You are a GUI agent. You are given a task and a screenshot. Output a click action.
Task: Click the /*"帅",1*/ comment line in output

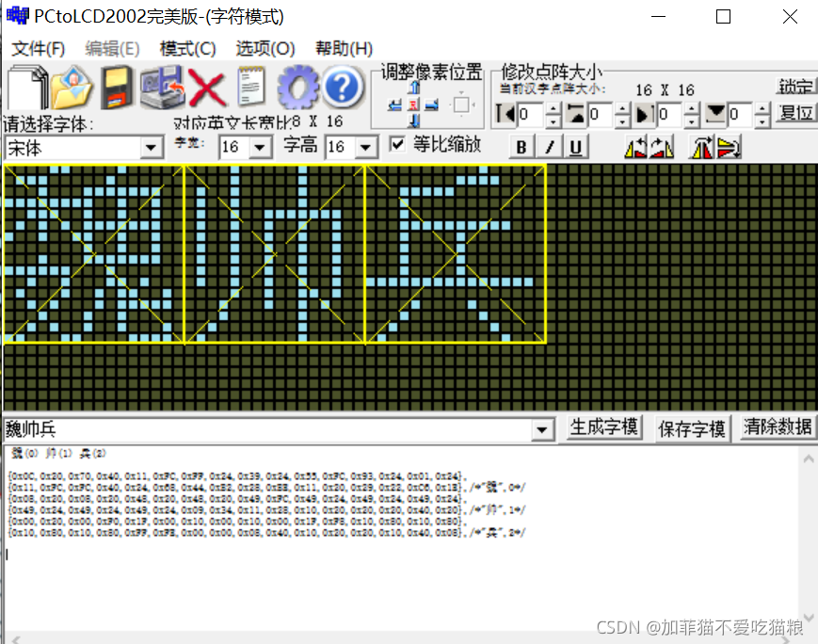[x=498, y=510]
